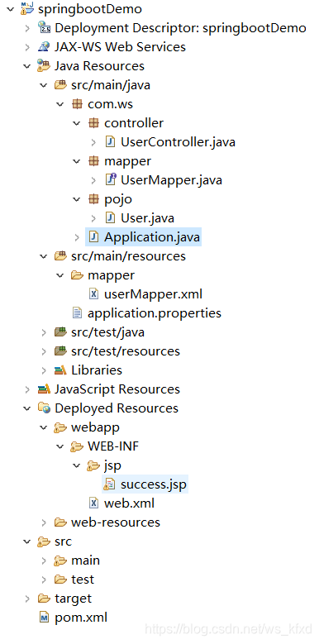The image size is (319, 644).
Task: Click the web.xml file icon
Action: click(93, 503)
